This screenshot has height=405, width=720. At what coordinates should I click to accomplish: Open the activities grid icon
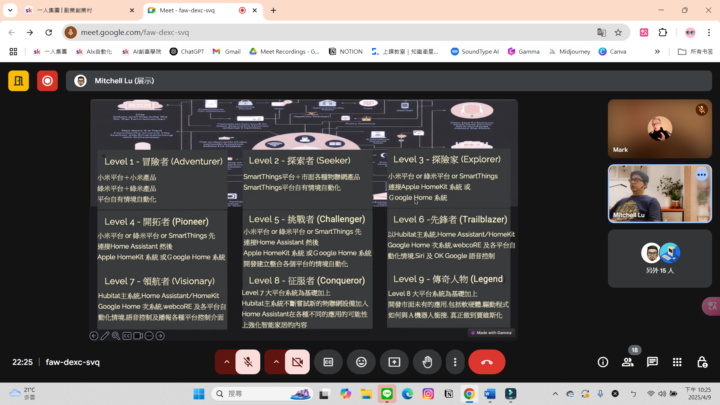pos(677,362)
